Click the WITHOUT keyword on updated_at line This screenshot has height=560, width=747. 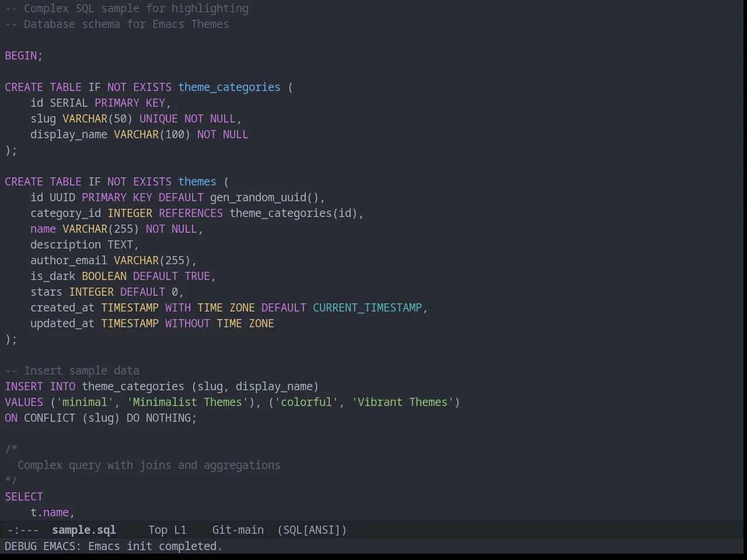(x=187, y=323)
